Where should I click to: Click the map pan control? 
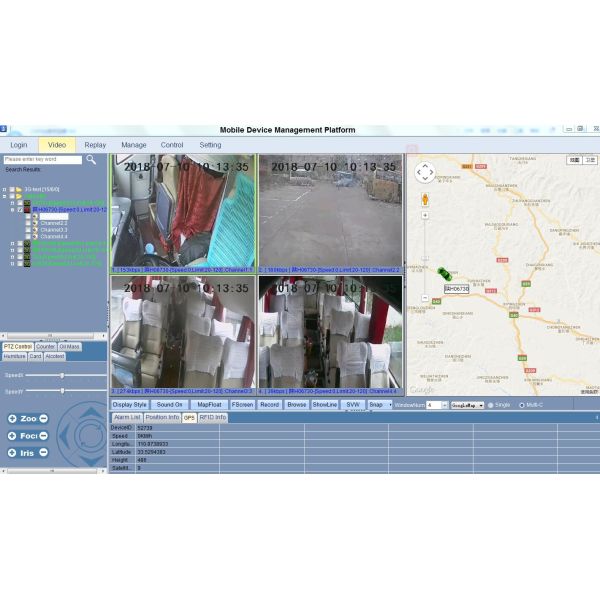pyautogui.click(x=425, y=172)
